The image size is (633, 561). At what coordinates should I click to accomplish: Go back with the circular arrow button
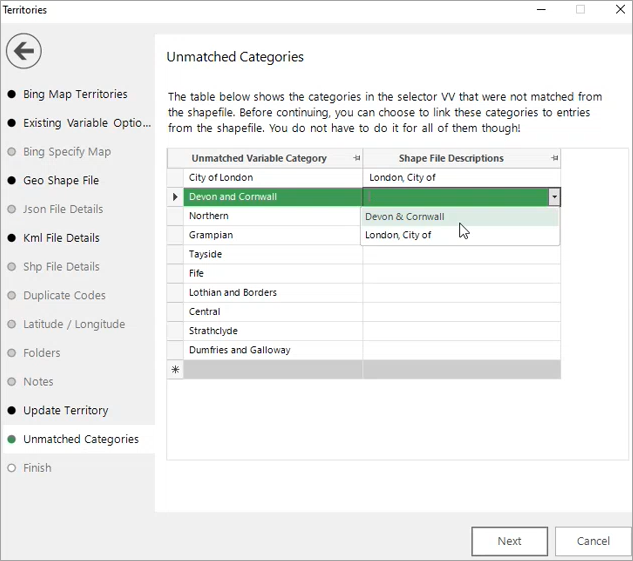click(x=24, y=51)
